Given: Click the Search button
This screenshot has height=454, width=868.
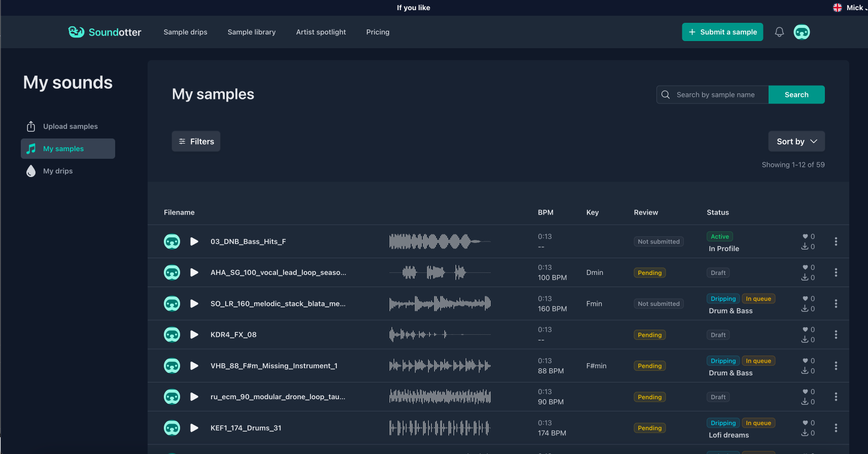Looking at the screenshot, I should click(x=796, y=95).
